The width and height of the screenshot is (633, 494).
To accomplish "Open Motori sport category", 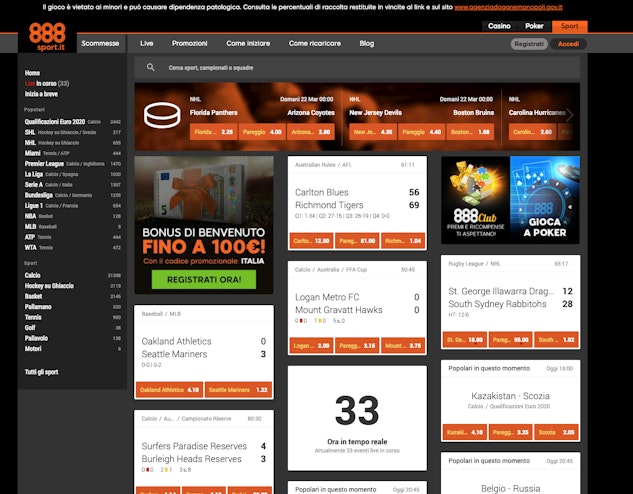I will (73, 349).
